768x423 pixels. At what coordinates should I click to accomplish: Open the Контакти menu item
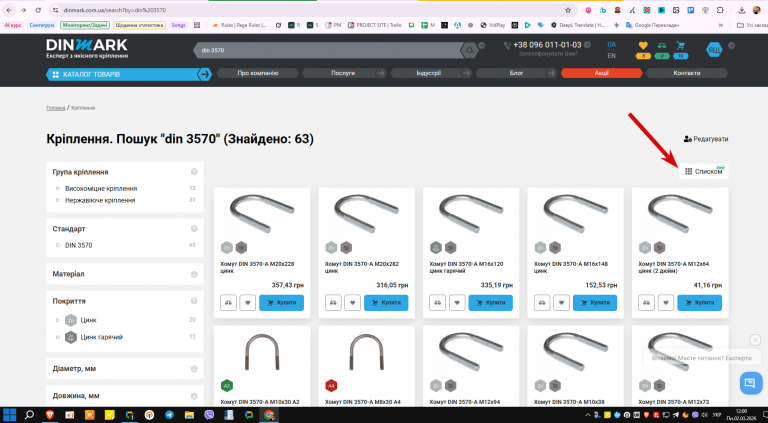(x=687, y=73)
